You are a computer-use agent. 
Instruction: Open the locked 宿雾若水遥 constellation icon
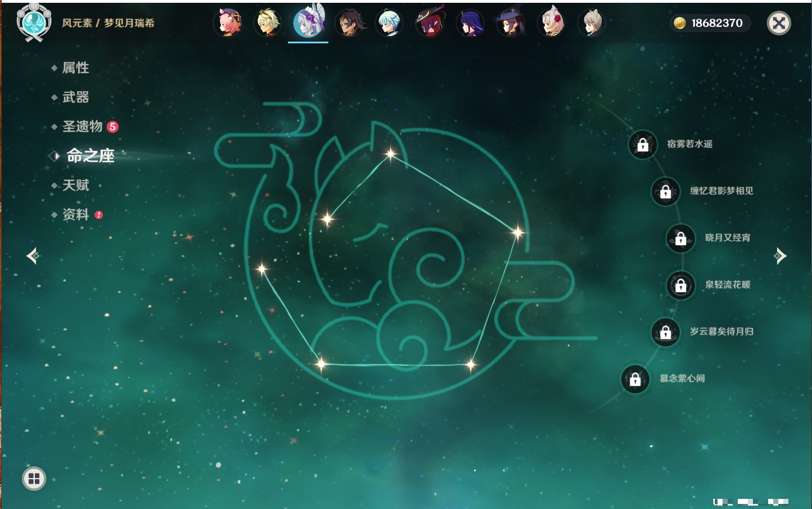(643, 145)
